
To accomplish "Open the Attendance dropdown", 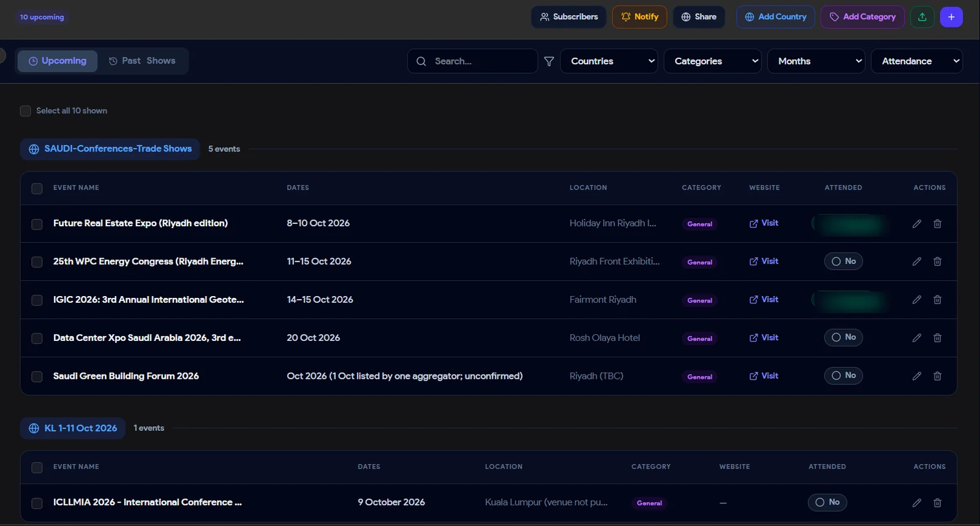I will point(916,61).
